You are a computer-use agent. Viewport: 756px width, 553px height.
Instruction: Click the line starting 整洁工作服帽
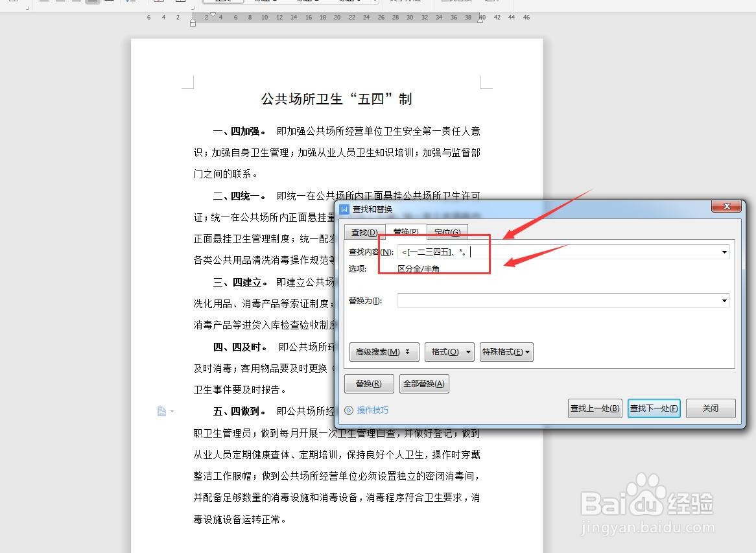pyautogui.click(x=337, y=476)
